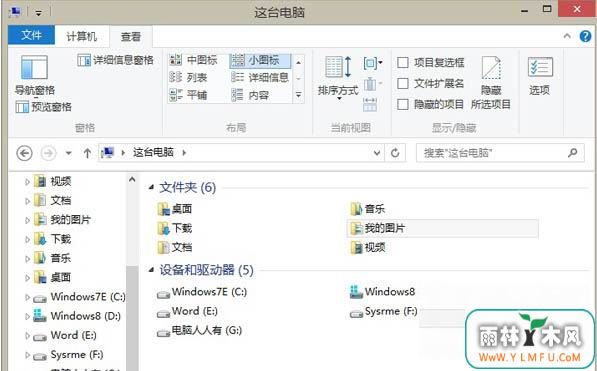Switch to the View (查看) tab
The height and width of the screenshot is (371, 597).
tap(131, 37)
